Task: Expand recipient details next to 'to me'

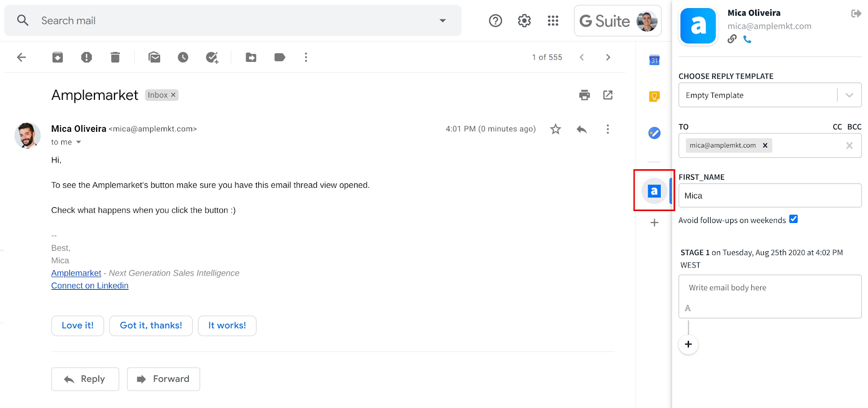Action: [78, 142]
